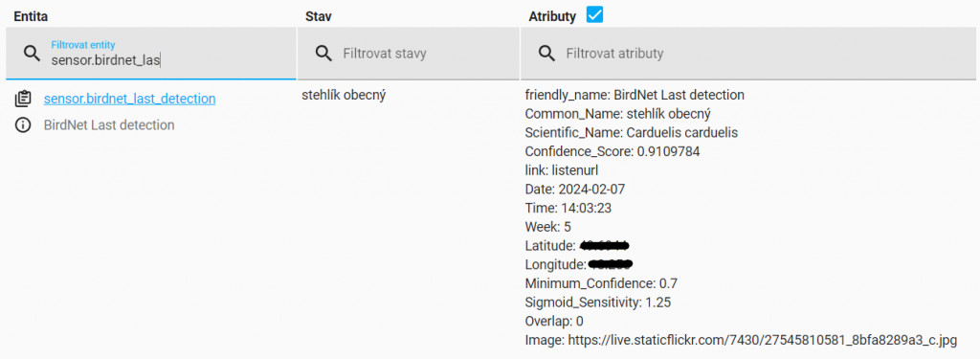The height and width of the screenshot is (359, 980).
Task: Click the stehlík obecný state value
Action: [x=345, y=97]
